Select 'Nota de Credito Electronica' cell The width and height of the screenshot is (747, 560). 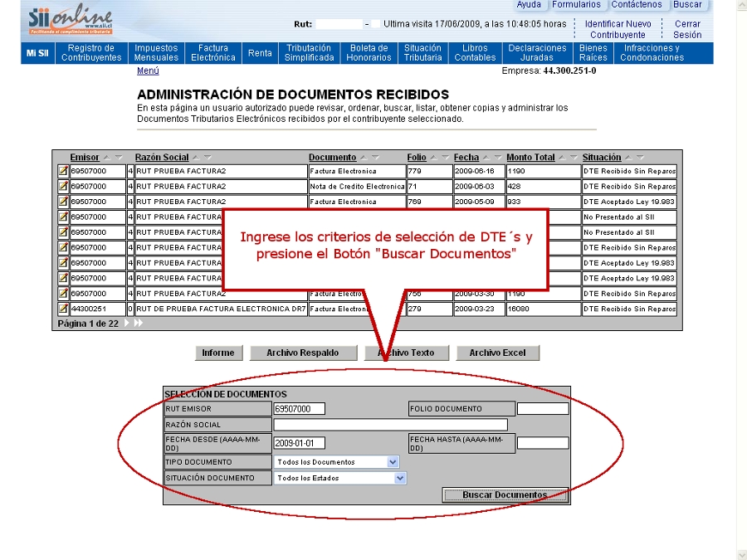pyautogui.click(x=357, y=186)
